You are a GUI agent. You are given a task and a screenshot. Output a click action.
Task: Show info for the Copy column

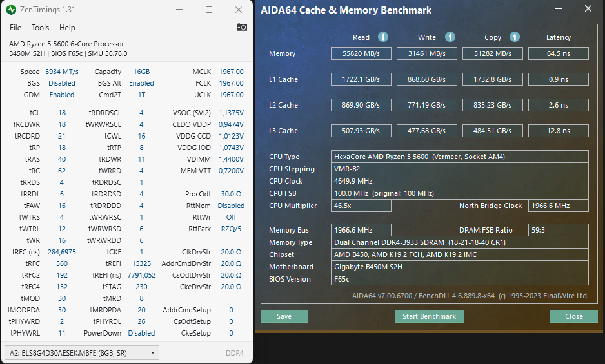(x=514, y=37)
